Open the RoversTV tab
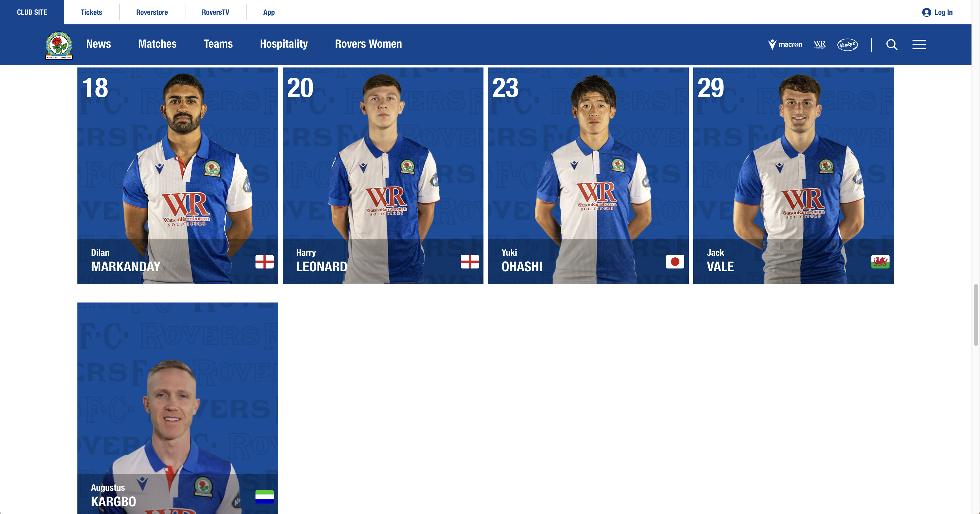This screenshot has height=514, width=980. coord(215,12)
